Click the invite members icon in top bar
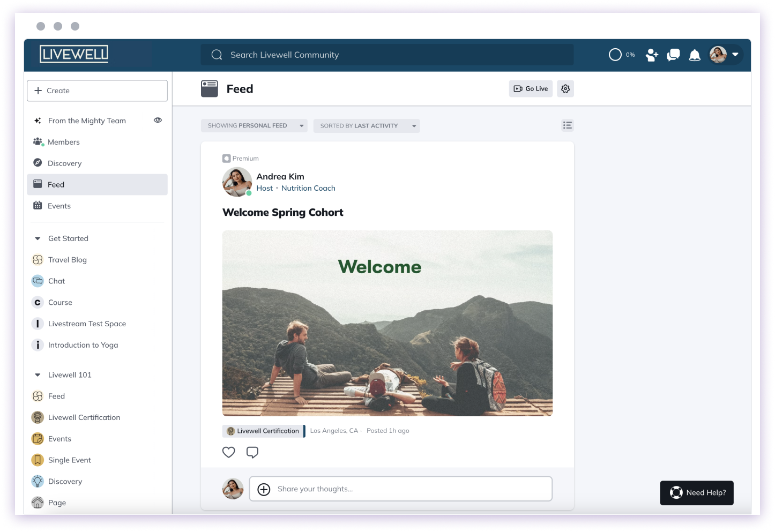The image size is (775, 532). (x=651, y=55)
